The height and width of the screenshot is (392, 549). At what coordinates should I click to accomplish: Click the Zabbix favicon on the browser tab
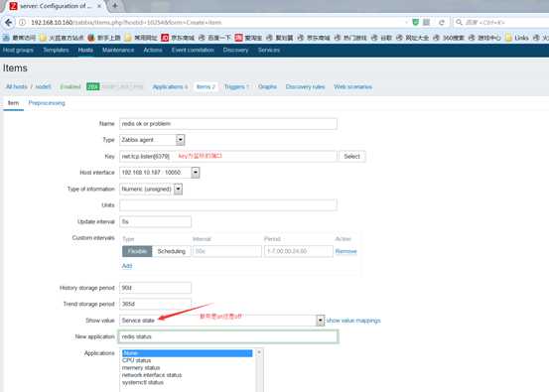(x=13, y=6)
